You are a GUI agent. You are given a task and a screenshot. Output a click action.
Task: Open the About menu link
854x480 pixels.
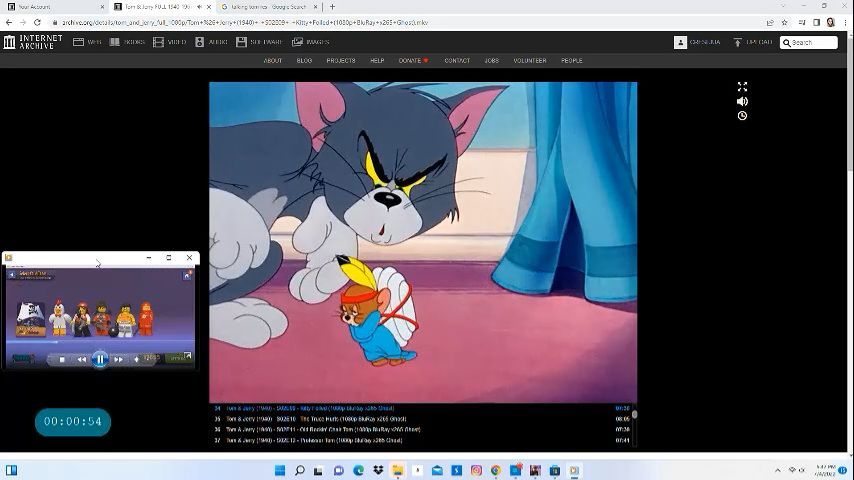pyautogui.click(x=273, y=60)
